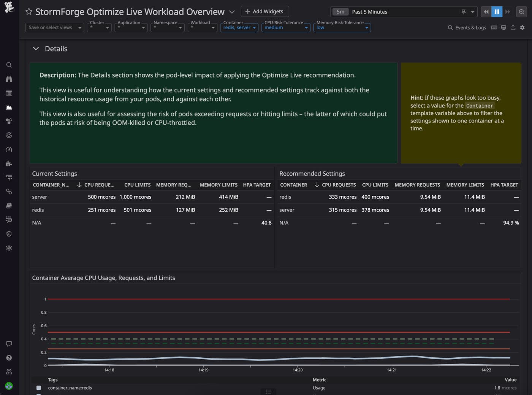532x395 pixels.
Task: Toggle the container_name:redis legend checkbox
Action: tap(38, 388)
